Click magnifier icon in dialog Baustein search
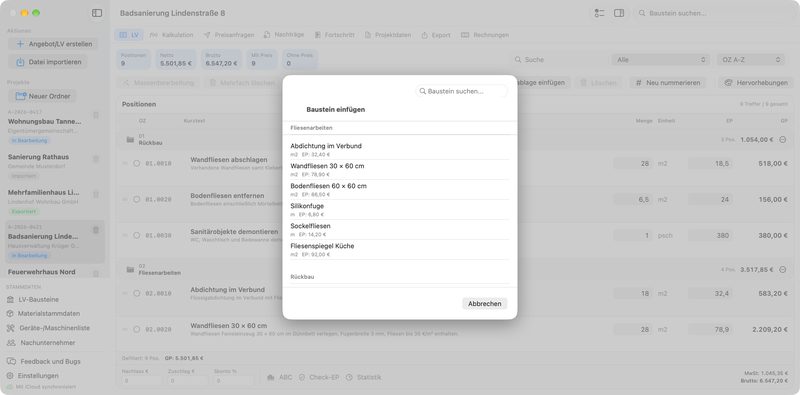 422,91
